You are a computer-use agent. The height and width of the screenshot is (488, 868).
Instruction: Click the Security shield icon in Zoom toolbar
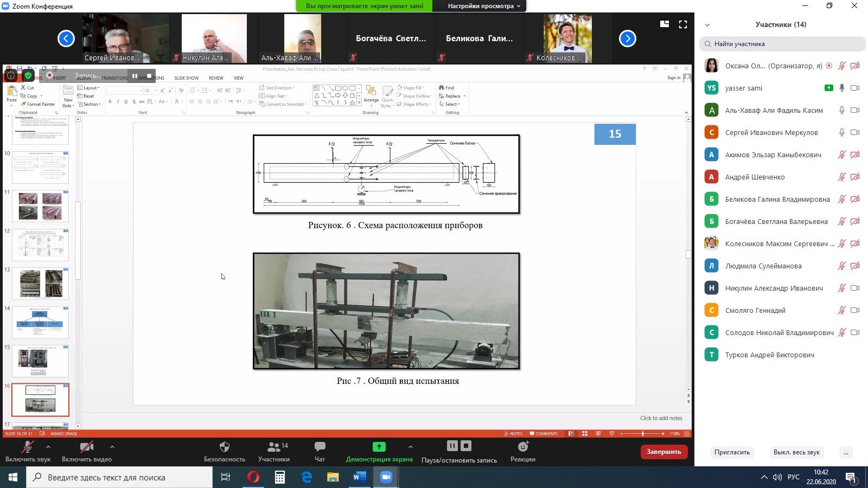click(x=225, y=447)
